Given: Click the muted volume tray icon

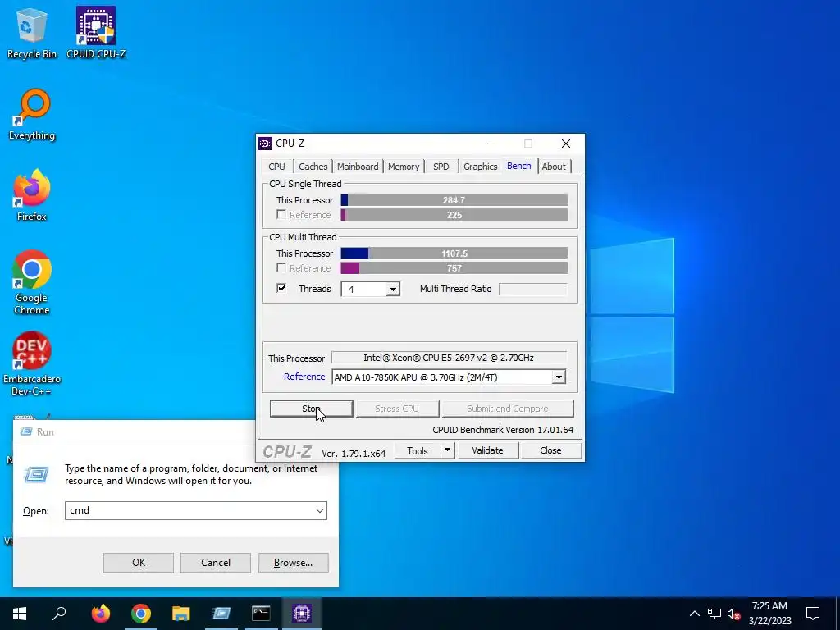Looking at the screenshot, I should (733, 614).
